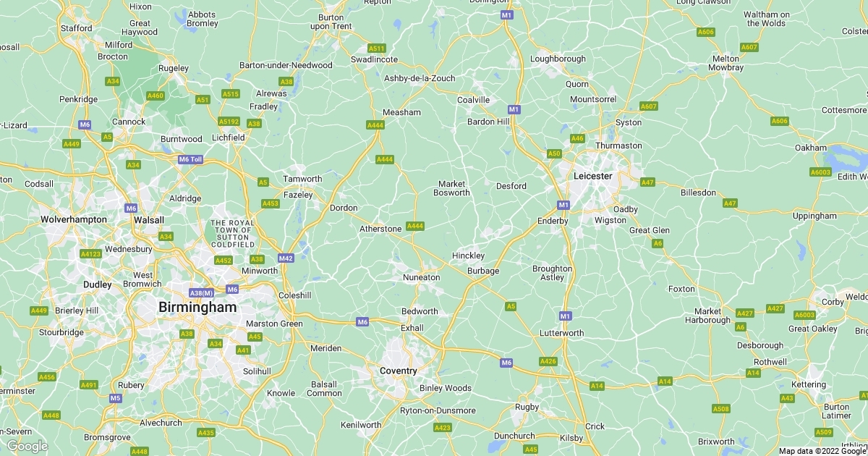The height and width of the screenshot is (456, 868).
Task: Click the Melton Mowbray town label
Action: click(x=727, y=63)
